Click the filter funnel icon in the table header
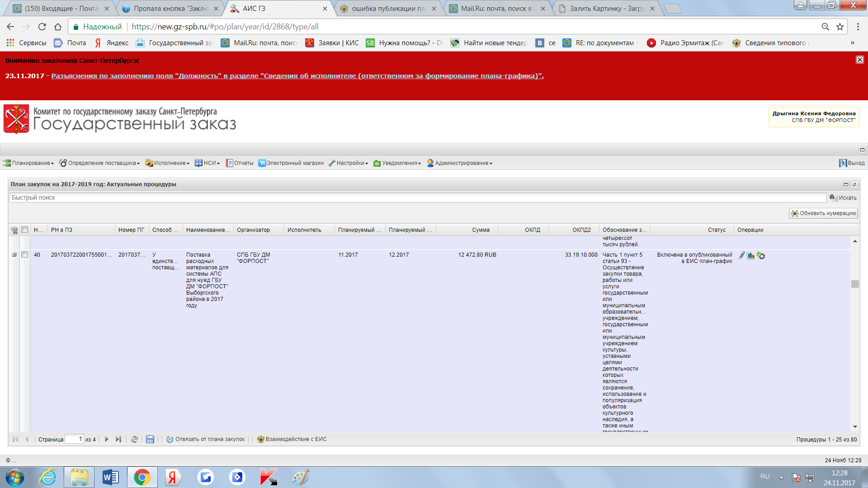 click(14, 230)
